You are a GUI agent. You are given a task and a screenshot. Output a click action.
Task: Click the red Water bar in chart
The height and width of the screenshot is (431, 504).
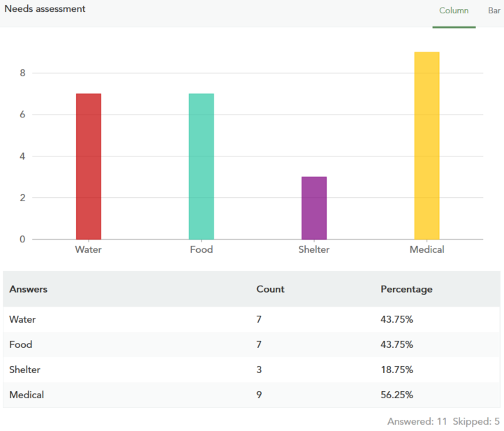89,166
